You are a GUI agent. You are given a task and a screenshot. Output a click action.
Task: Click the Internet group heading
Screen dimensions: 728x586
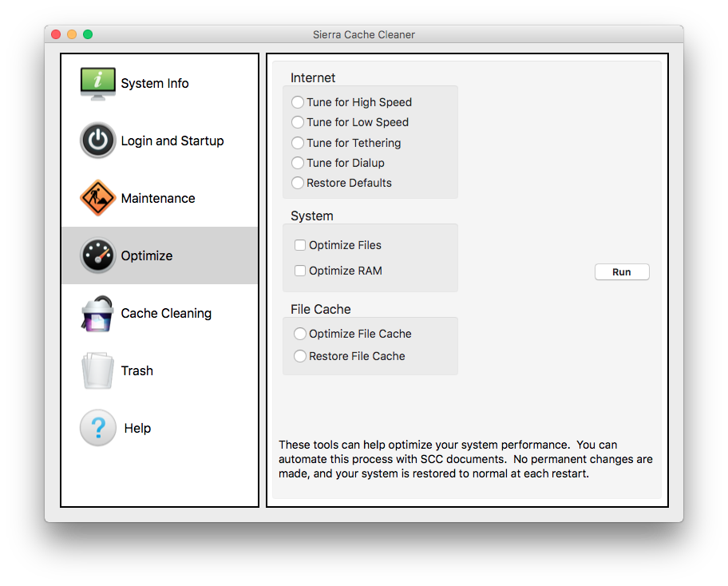point(313,78)
